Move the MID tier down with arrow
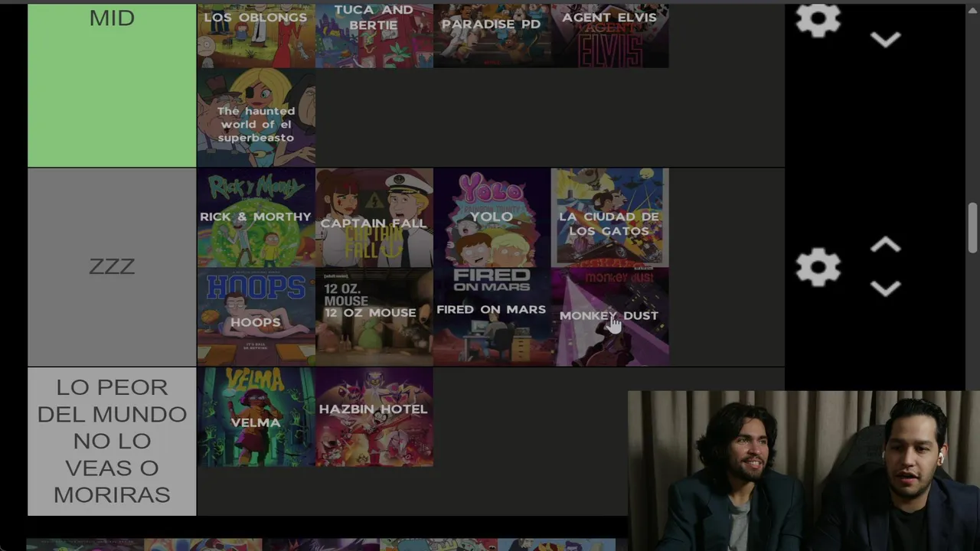980x551 pixels. tap(885, 40)
